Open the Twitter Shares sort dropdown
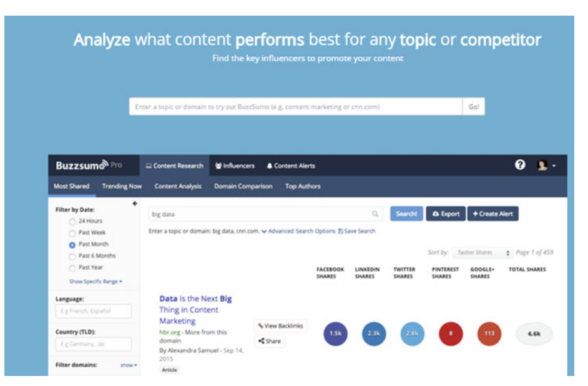588x386 pixels. click(x=483, y=253)
